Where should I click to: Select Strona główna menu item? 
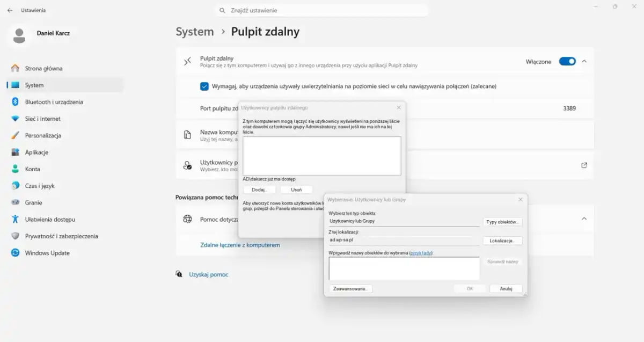point(64,68)
